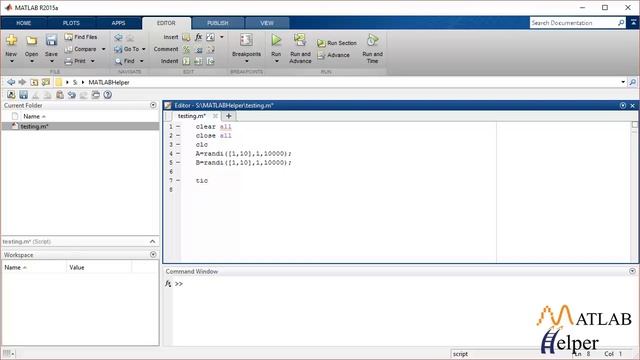
Task: Go forward in folder address bar
Action: [x=22, y=82]
